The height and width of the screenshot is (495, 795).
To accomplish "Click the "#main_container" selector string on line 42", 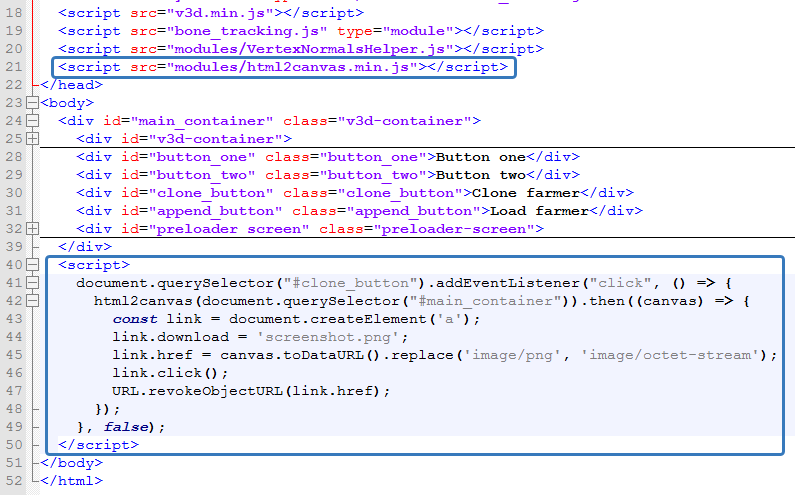I will point(486,301).
